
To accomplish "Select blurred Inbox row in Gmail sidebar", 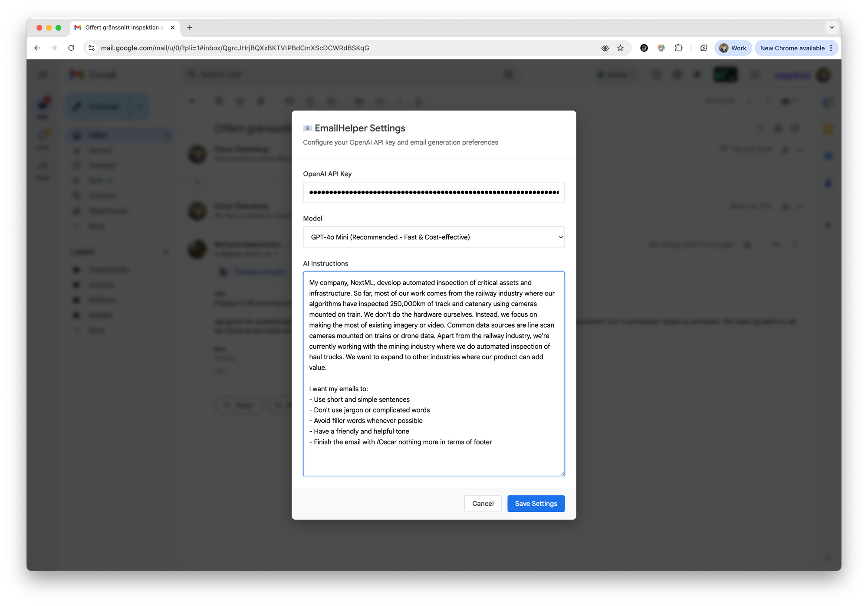I will click(x=121, y=135).
